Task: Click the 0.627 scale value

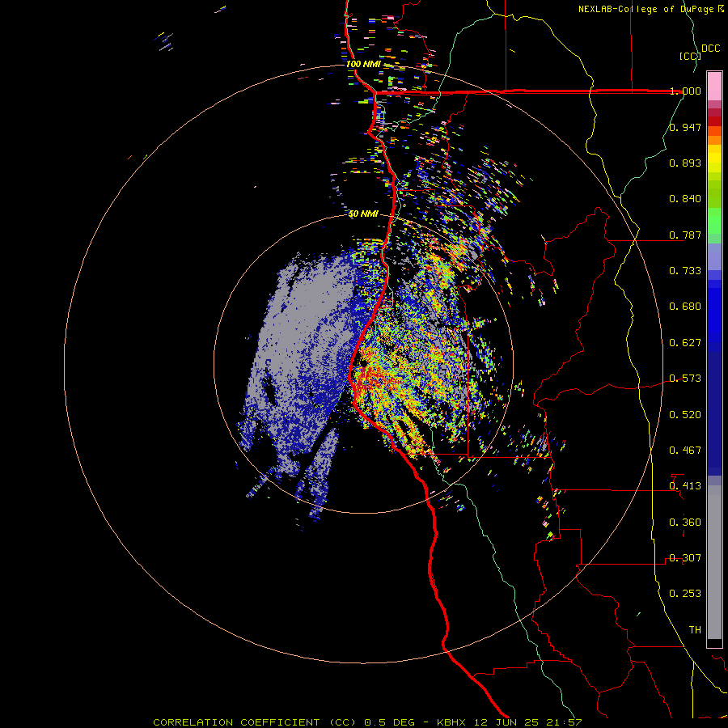Action: tap(685, 343)
